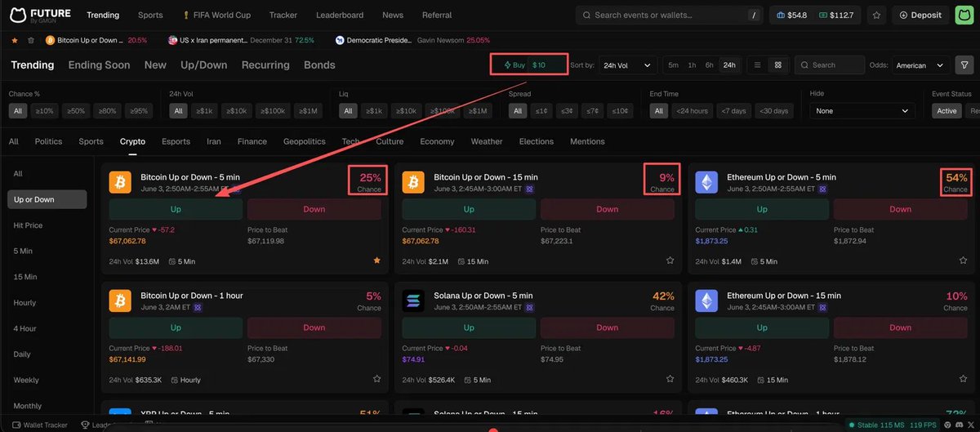The height and width of the screenshot is (432, 980).
Task: Click the Buy amount $10 field
Action: coord(547,65)
